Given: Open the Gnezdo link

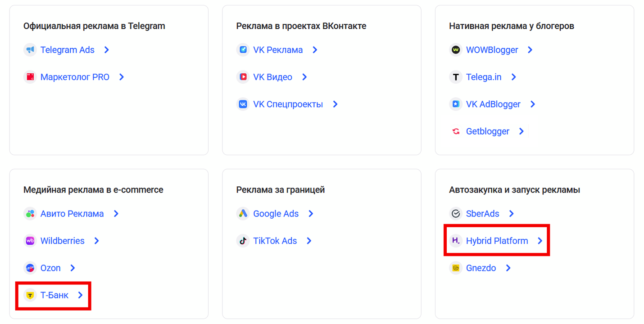Looking at the screenshot, I should click(x=481, y=268).
